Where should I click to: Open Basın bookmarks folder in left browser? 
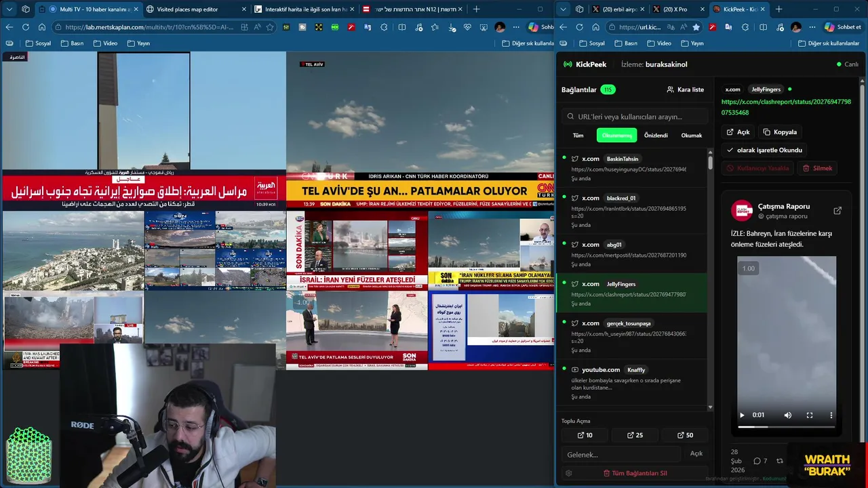tap(72, 43)
